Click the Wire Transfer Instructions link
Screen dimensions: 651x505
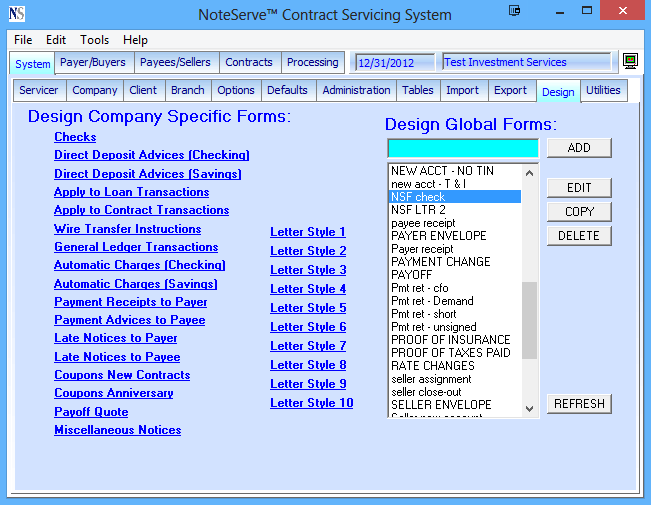[x=127, y=229]
